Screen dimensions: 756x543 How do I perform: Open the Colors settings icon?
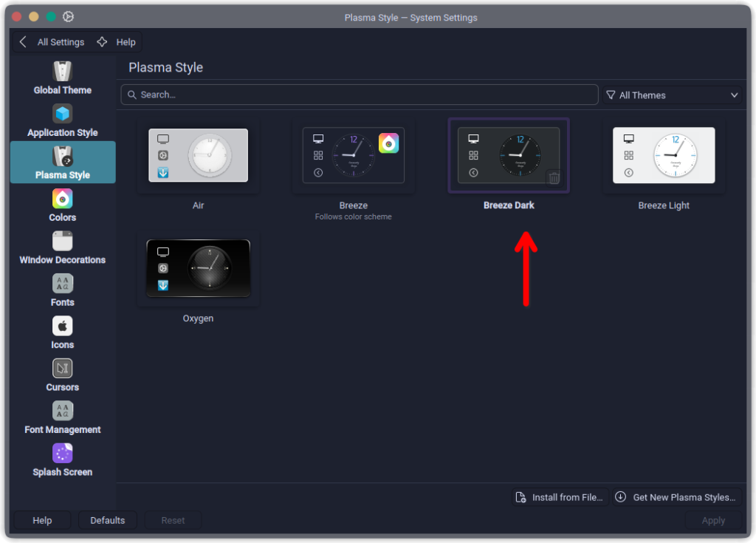pos(62,199)
